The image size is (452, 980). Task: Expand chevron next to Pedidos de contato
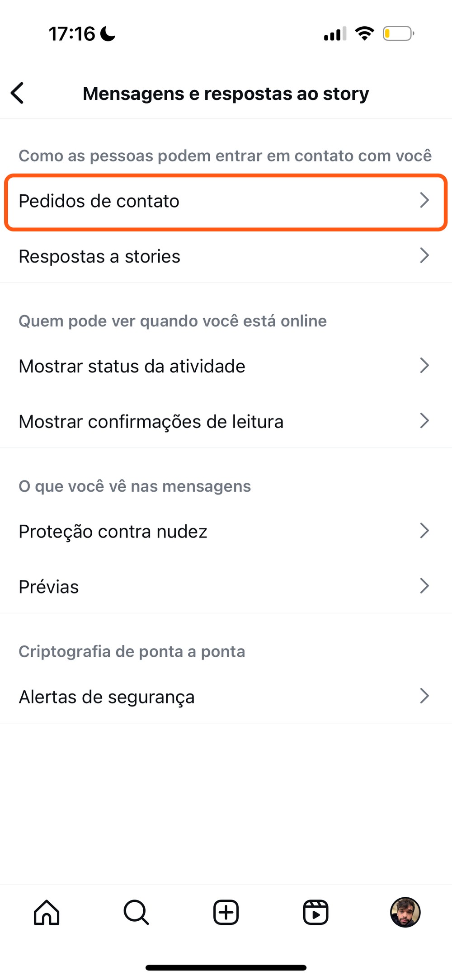point(424,200)
